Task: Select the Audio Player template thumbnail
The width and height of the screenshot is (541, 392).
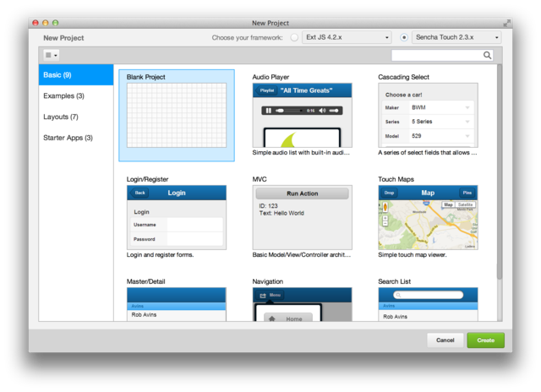Action: pyautogui.click(x=302, y=115)
